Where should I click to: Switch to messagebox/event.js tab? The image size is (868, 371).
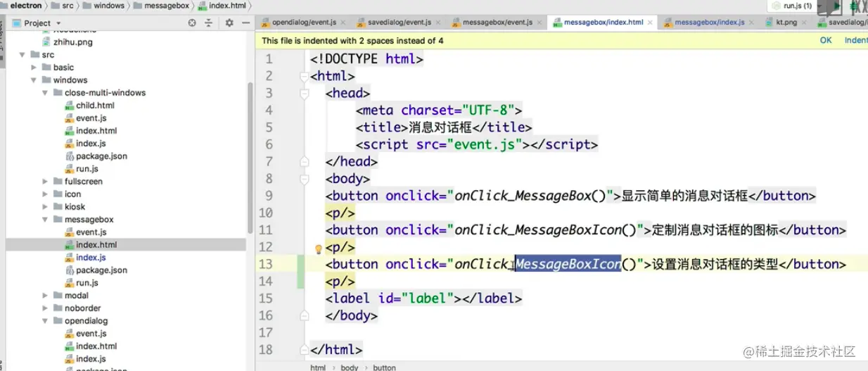(497, 23)
